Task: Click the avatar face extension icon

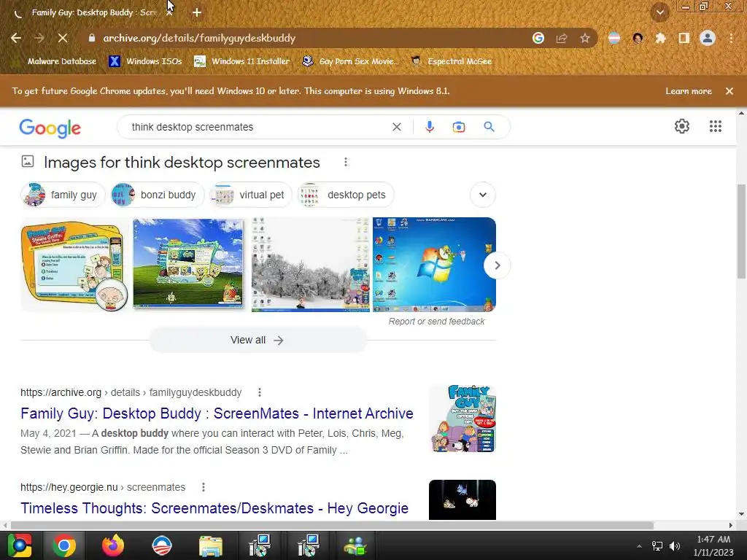Action: pos(638,38)
